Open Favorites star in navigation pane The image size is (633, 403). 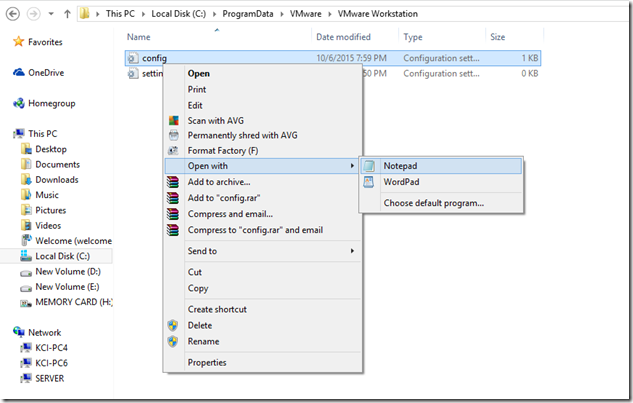pyautogui.click(x=19, y=41)
